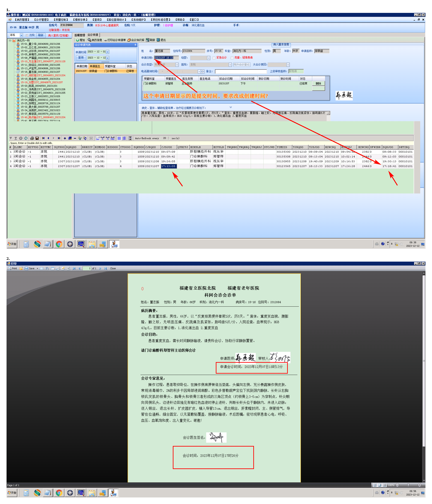
Task: Click the 查询 search button
Action: [x=81, y=58]
